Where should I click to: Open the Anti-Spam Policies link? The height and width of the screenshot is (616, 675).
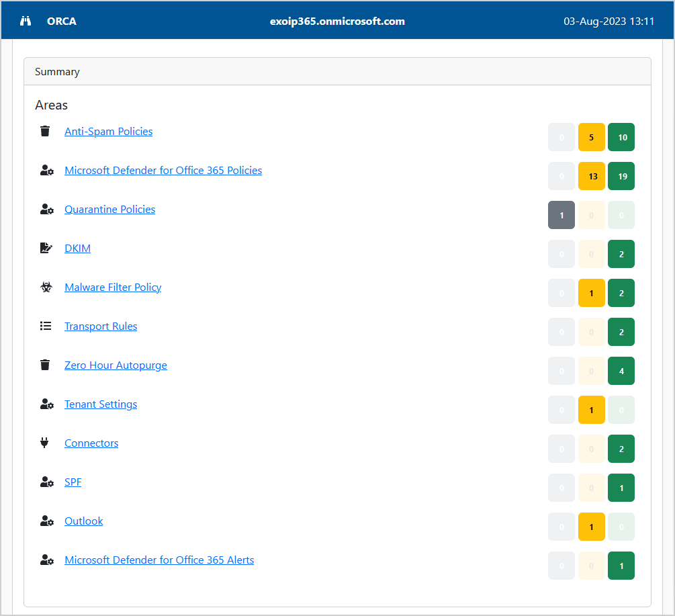click(x=108, y=132)
